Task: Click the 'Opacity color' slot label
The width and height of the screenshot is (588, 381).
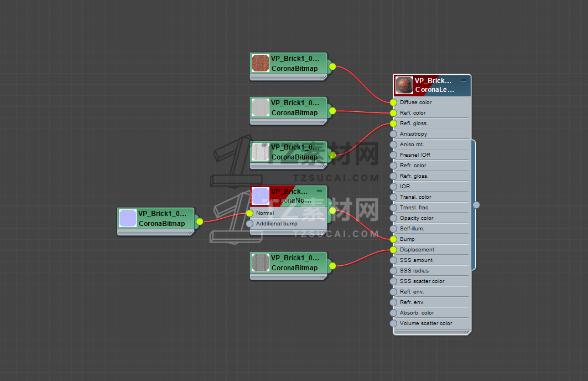Action: [x=417, y=218]
